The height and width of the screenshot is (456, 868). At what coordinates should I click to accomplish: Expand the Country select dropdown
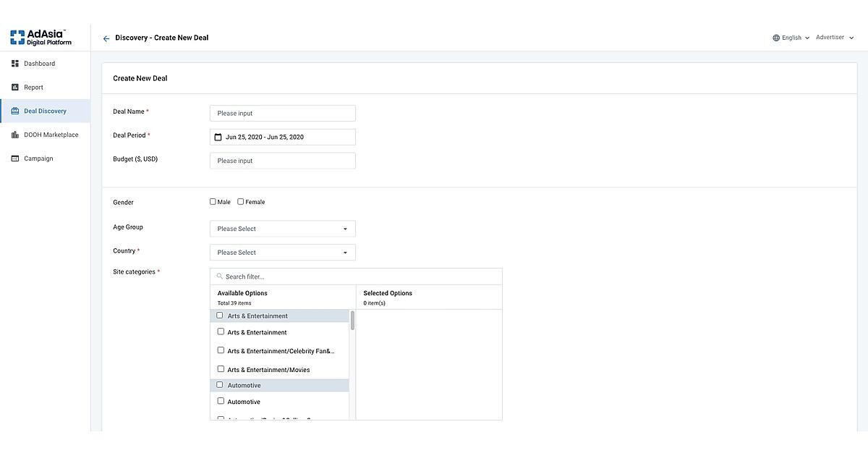282,253
